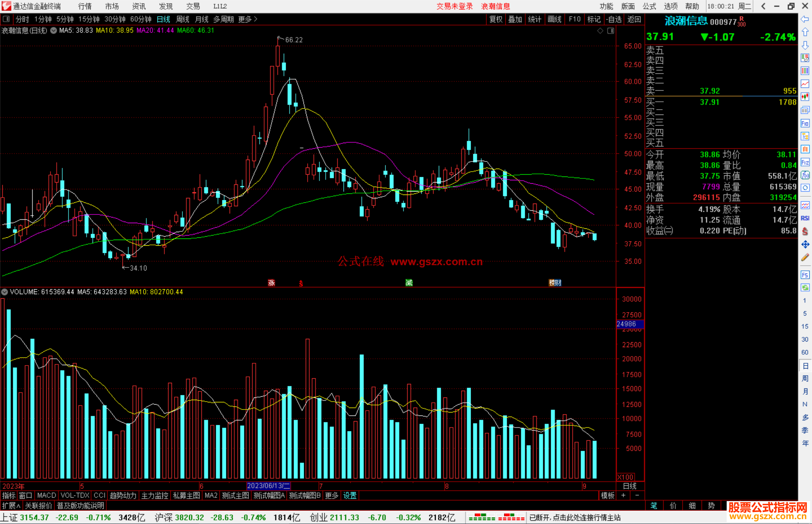Click the FS sidebar icon
Image resolution: width=812 pixels, height=524 pixels.
(x=805, y=275)
